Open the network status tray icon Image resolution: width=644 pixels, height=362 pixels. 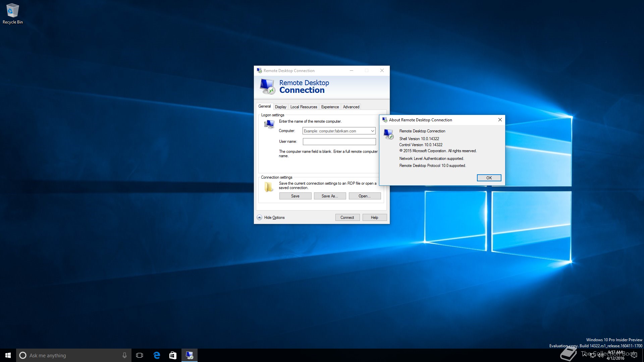593,355
